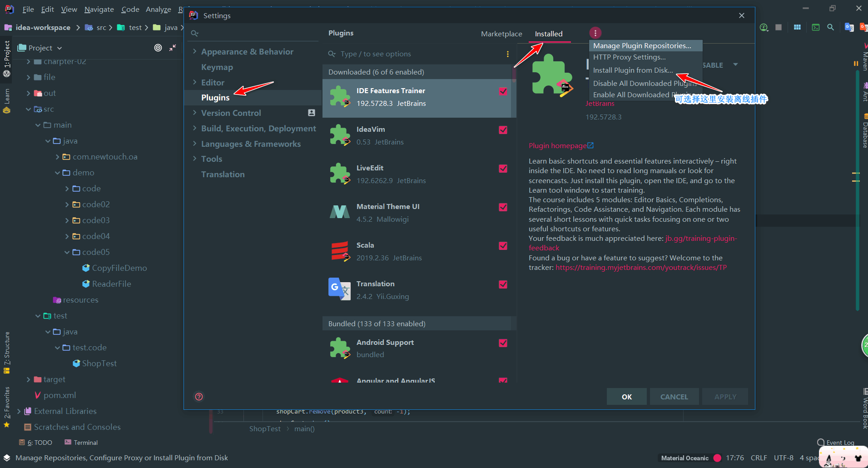
Task: Select Keymap in settings list
Action: pyautogui.click(x=217, y=67)
